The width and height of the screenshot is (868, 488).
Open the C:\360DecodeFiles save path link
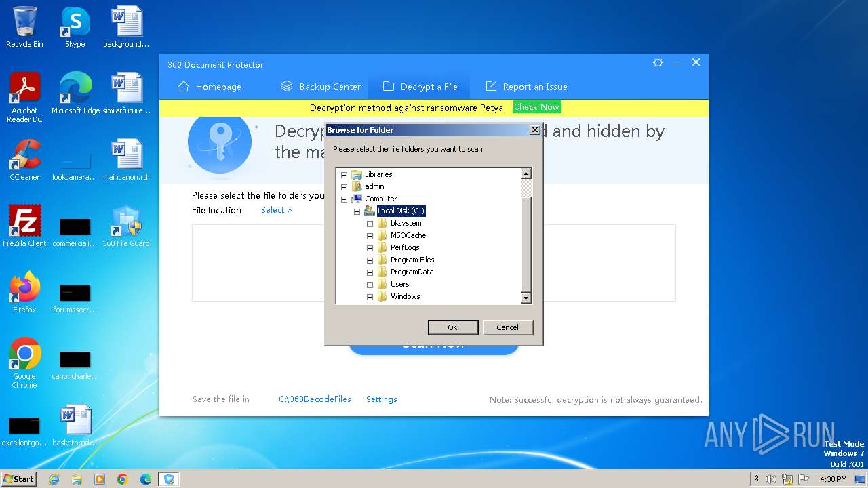click(x=315, y=399)
